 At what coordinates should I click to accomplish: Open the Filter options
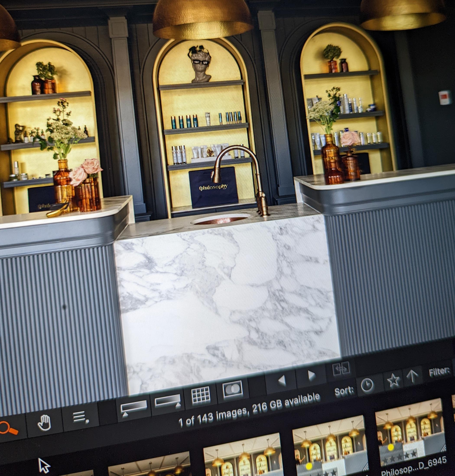tap(439, 372)
